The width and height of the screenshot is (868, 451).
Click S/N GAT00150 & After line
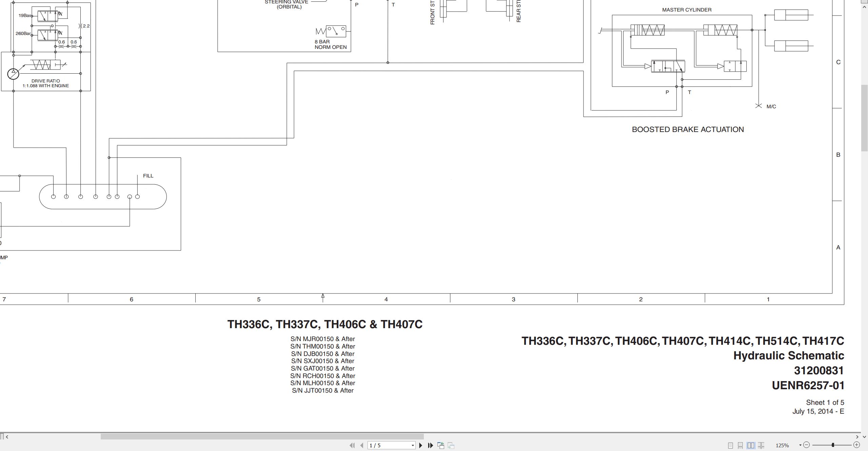pos(323,369)
